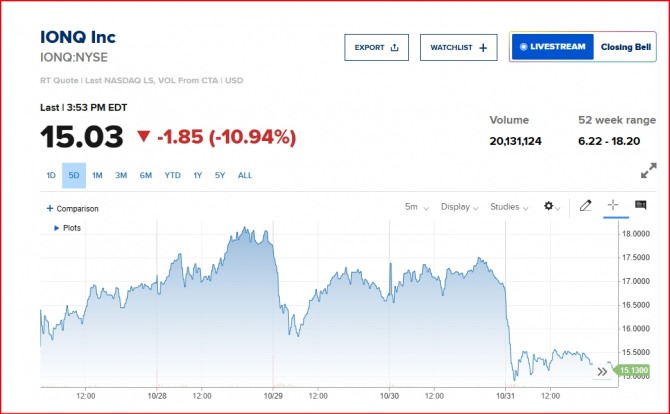This screenshot has height=414, width=670.
Task: Click the chart annotation flag icon
Action: [x=640, y=206]
